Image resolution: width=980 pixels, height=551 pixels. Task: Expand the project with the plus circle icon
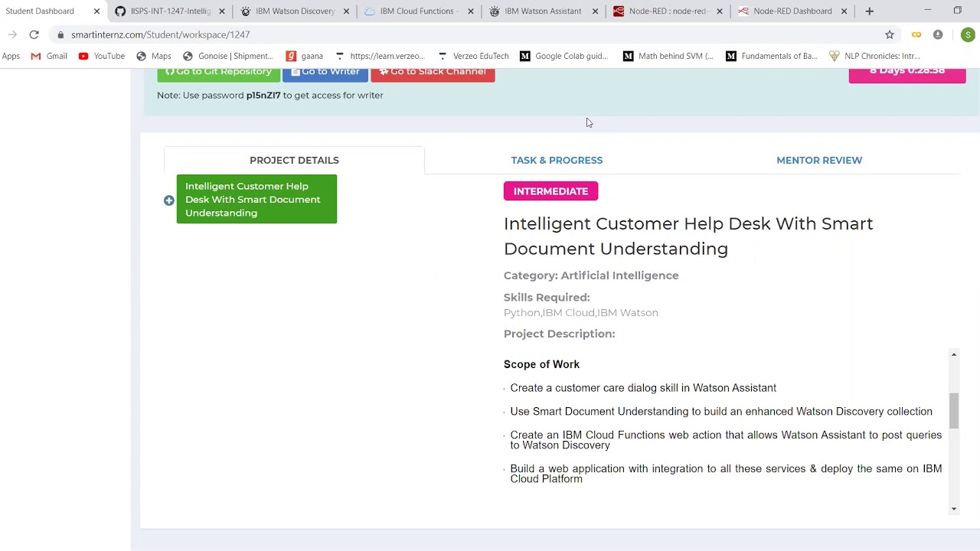(x=169, y=201)
